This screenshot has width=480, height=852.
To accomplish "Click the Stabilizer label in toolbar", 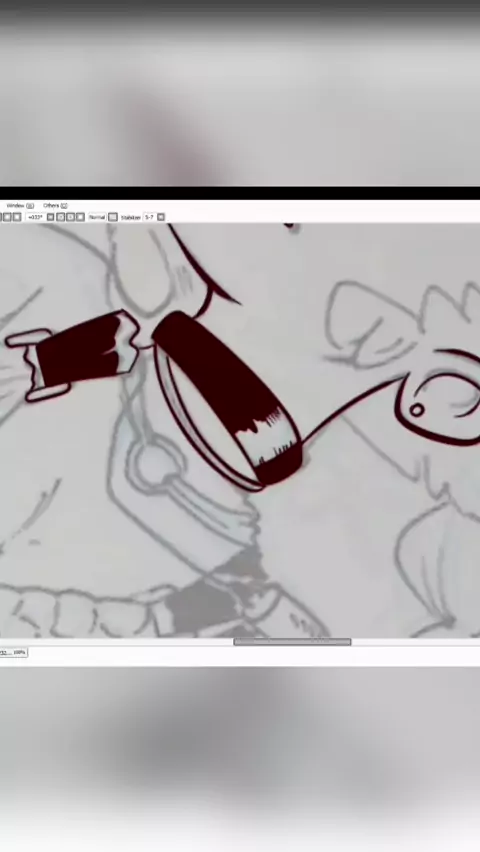I will (x=130, y=217).
